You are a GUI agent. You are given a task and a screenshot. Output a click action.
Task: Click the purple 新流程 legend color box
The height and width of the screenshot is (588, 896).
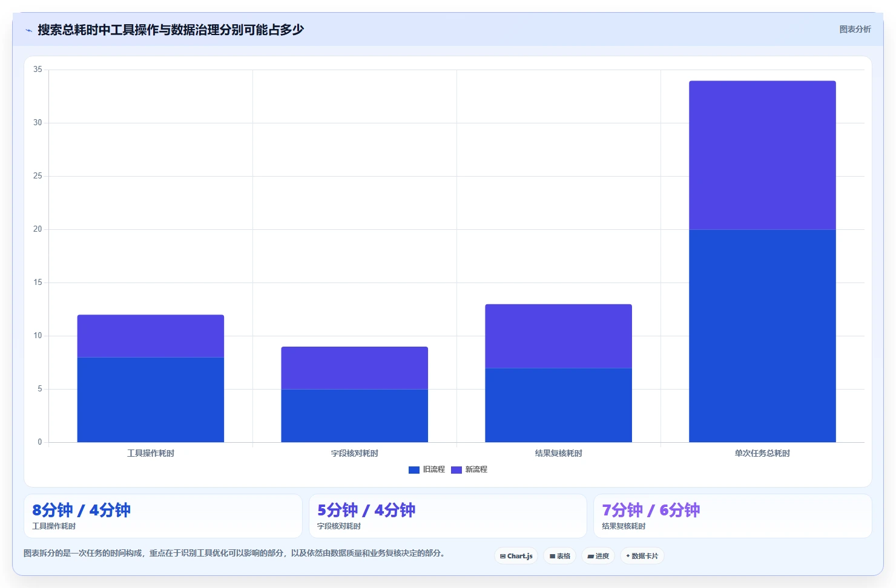click(456, 470)
